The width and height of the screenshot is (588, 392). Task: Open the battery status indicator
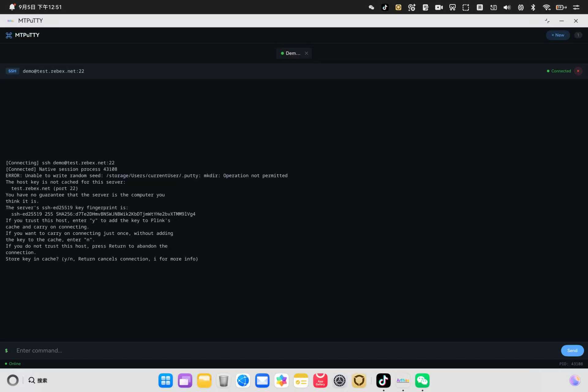click(x=561, y=7)
